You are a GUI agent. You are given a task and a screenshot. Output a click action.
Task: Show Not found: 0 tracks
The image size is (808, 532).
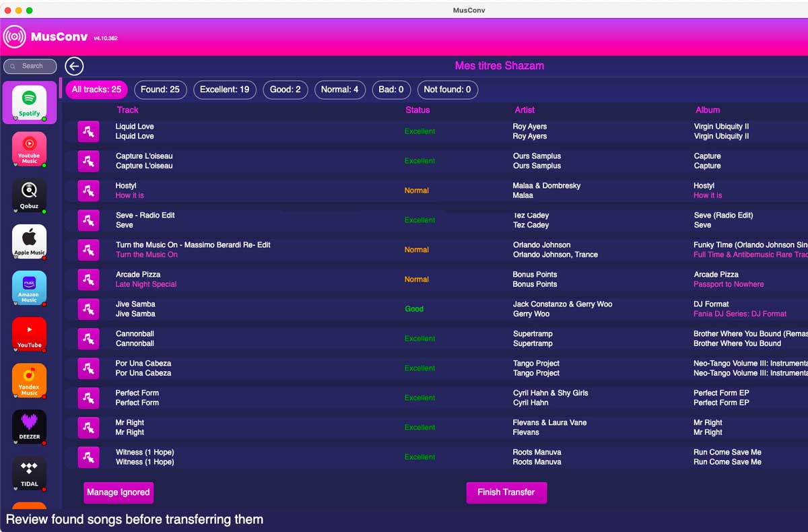coord(447,90)
